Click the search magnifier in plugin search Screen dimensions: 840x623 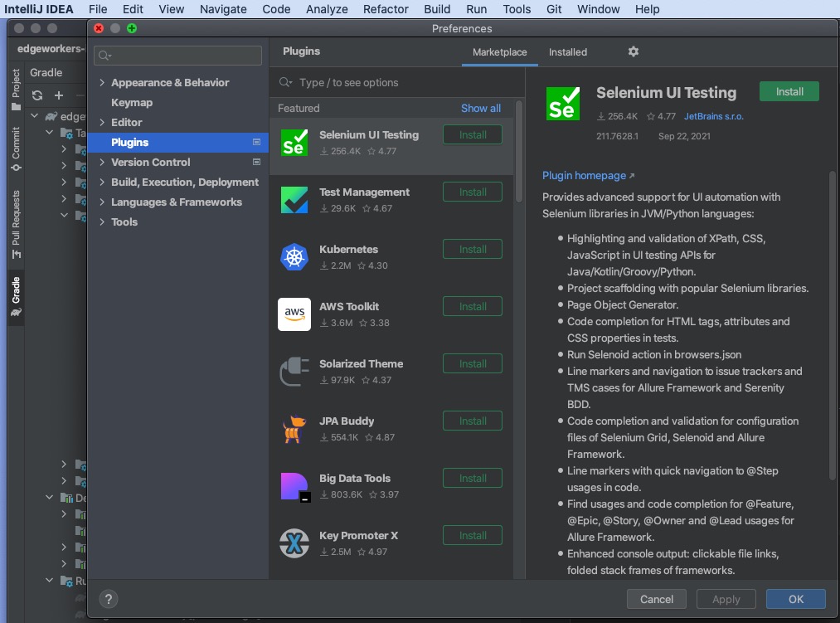tap(285, 82)
